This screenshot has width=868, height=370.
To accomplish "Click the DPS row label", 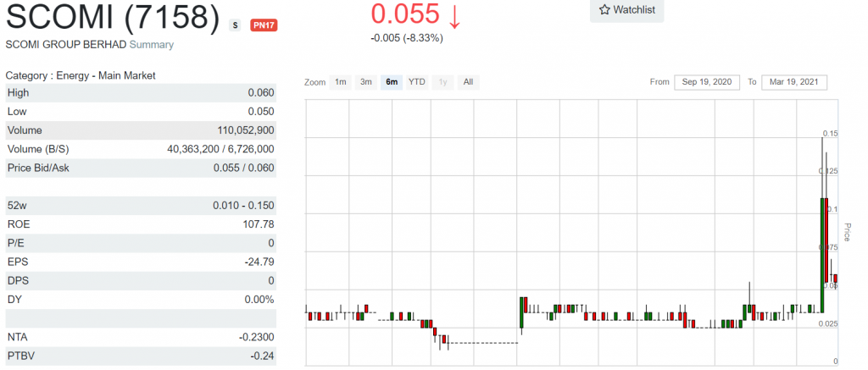I will pos(17,281).
